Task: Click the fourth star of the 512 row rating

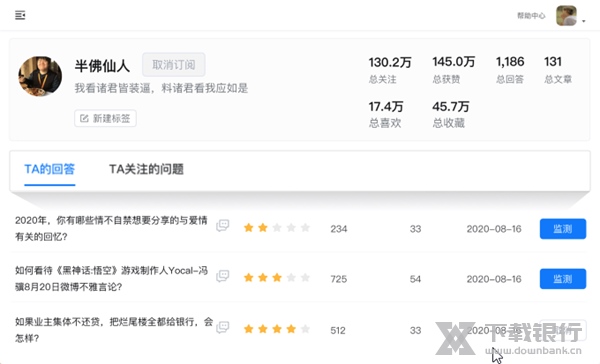Action: [x=291, y=329]
